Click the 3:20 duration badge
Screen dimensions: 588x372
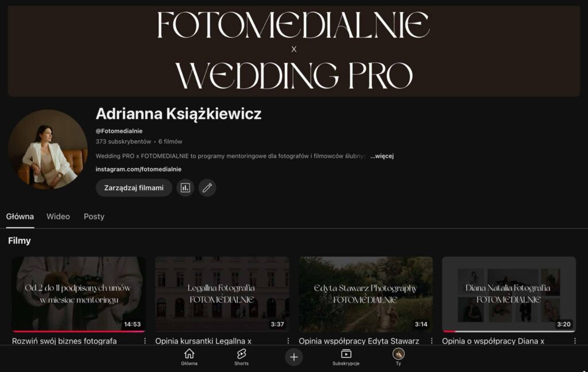coord(564,324)
